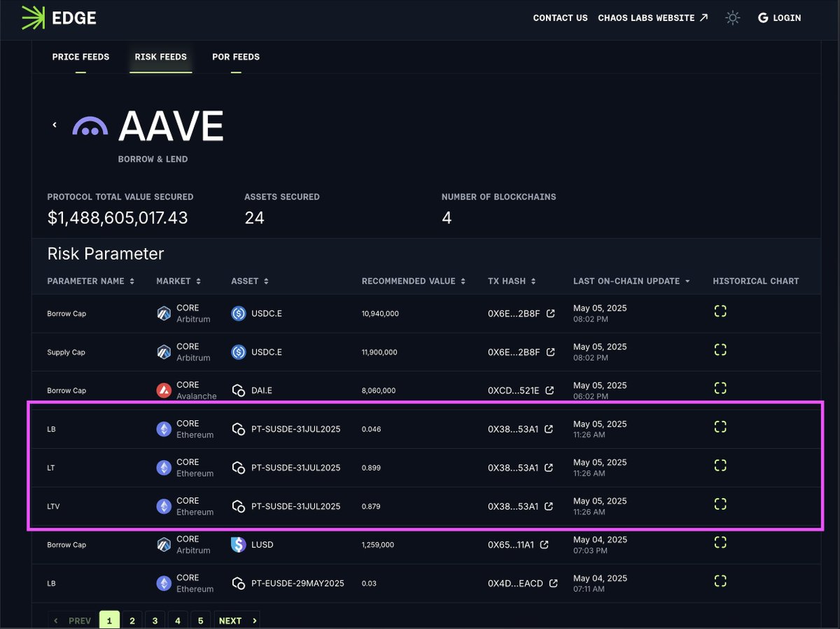Image resolution: width=840 pixels, height=629 pixels.
Task: Click the LTV parameter name
Action: [53, 506]
